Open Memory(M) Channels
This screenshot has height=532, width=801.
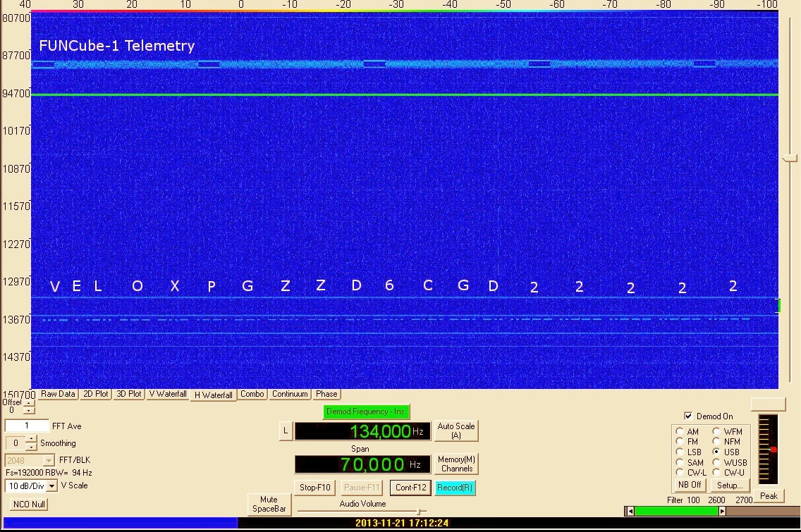[x=456, y=464]
